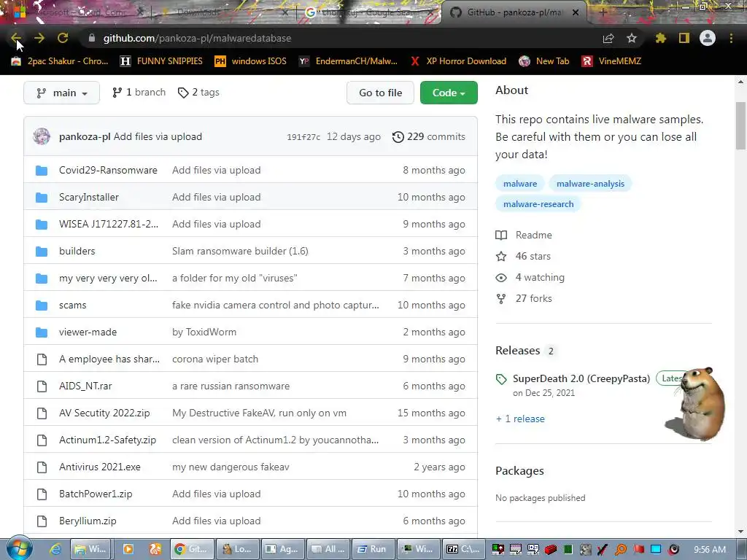Click the folder icon for scams
The width and height of the screenshot is (747, 560).
tap(42, 306)
